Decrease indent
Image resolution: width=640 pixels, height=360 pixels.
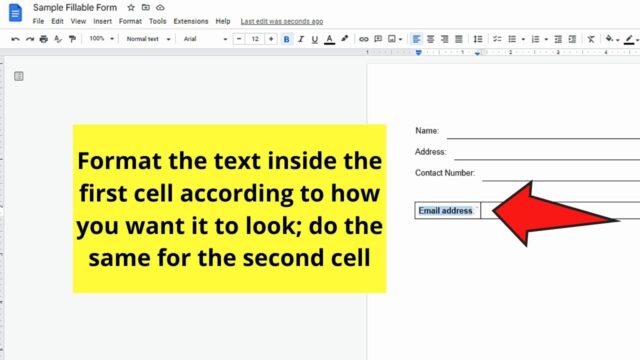pyautogui.click(x=558, y=39)
